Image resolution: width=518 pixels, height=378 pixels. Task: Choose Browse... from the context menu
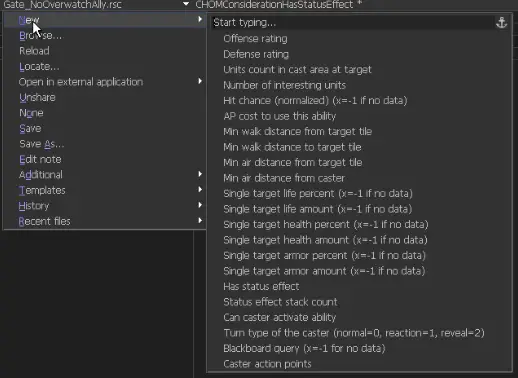pos(105,35)
